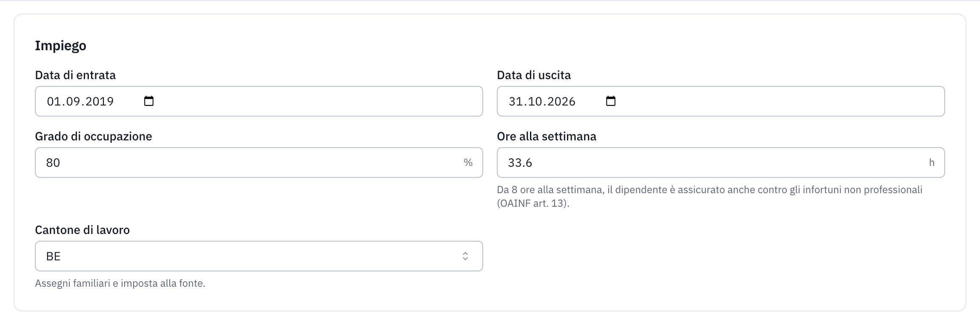Open calendar picker for Data di uscita
This screenshot has height=325, width=980.
click(611, 101)
